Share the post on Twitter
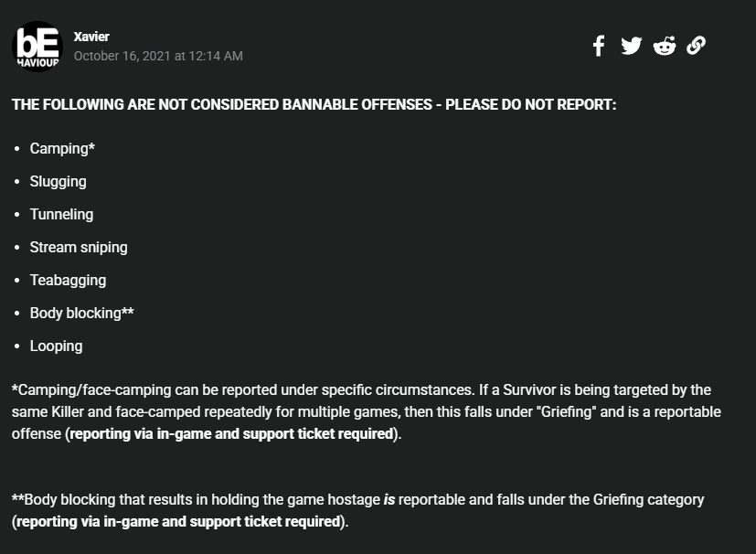Screen dimensions: 756x554 pyautogui.click(x=631, y=46)
